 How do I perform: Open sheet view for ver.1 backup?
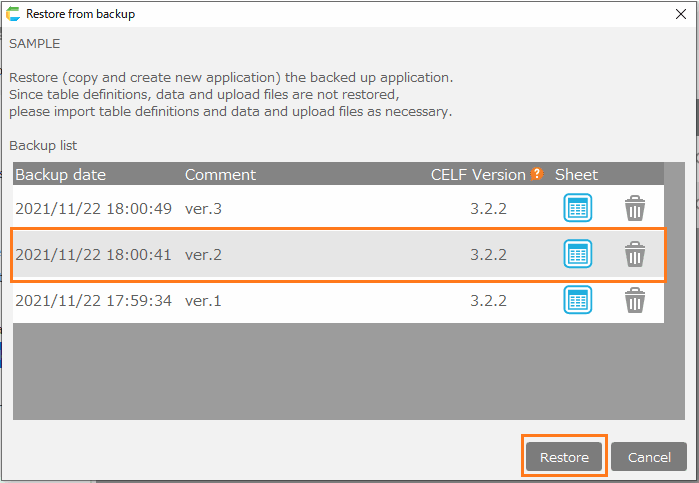tap(577, 299)
